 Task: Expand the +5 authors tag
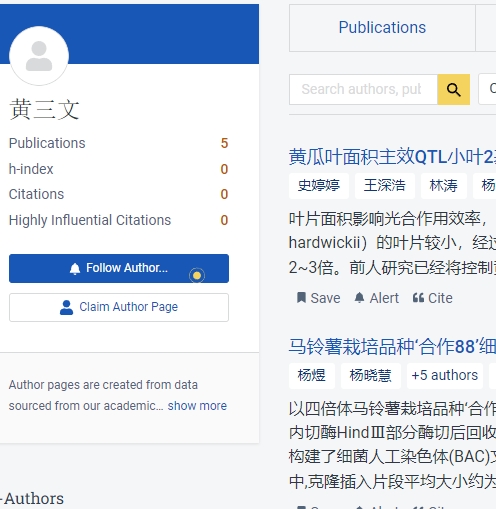point(445,376)
